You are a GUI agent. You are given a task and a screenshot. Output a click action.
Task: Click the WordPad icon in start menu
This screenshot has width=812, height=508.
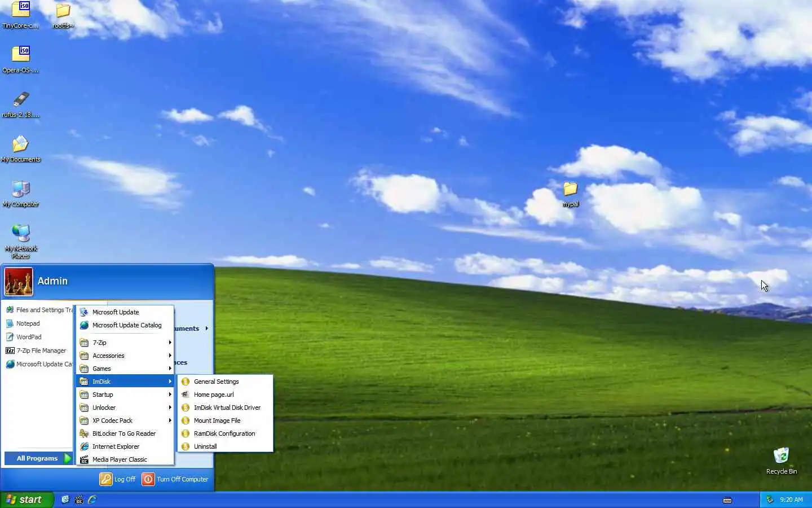coord(10,337)
